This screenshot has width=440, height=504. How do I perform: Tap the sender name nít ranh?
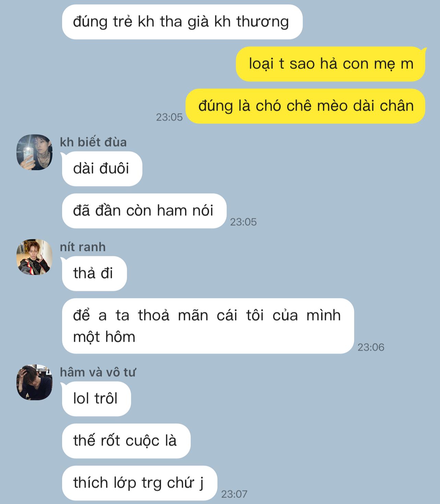83,247
